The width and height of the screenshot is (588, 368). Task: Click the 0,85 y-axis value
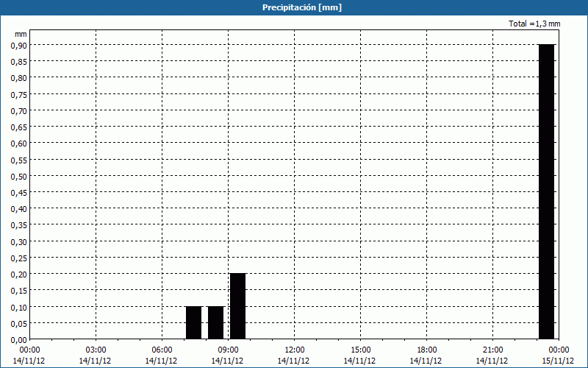[19, 62]
